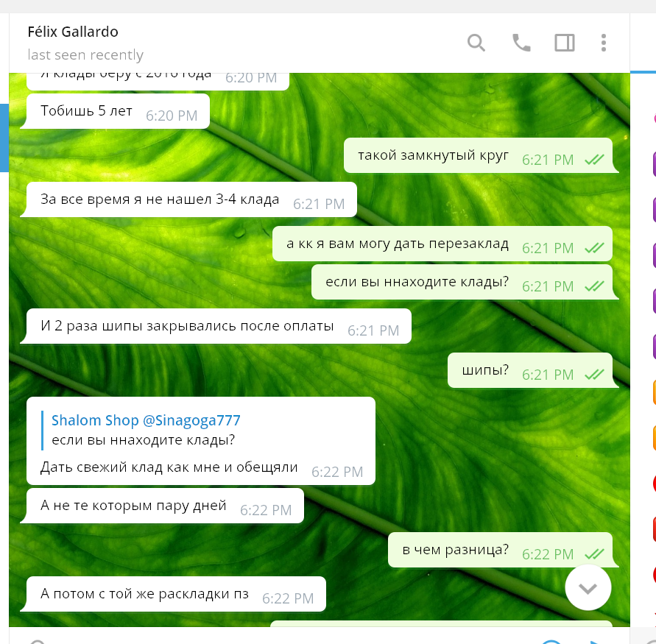Click double-check icon on "в чем разница?"
Screen dimensions: 656x644
594,554
